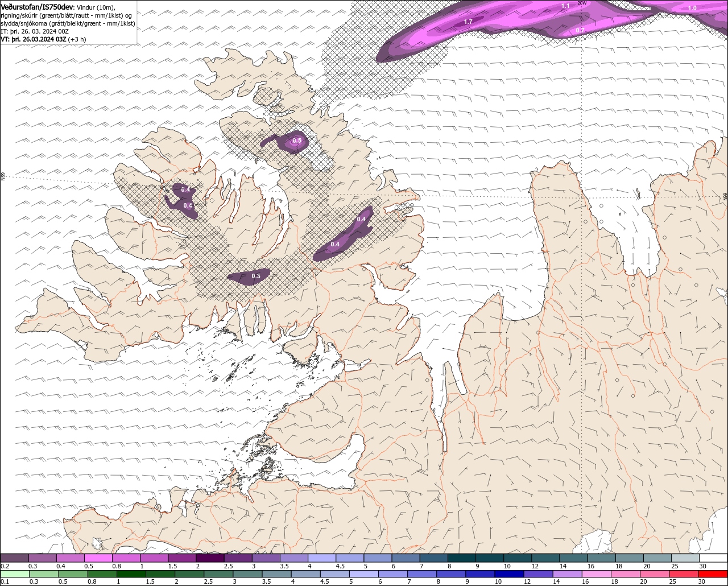Click the Veðurstofan/IS750dev title text
Image resolution: width=728 pixels, height=586 pixels.
click(x=38, y=7)
